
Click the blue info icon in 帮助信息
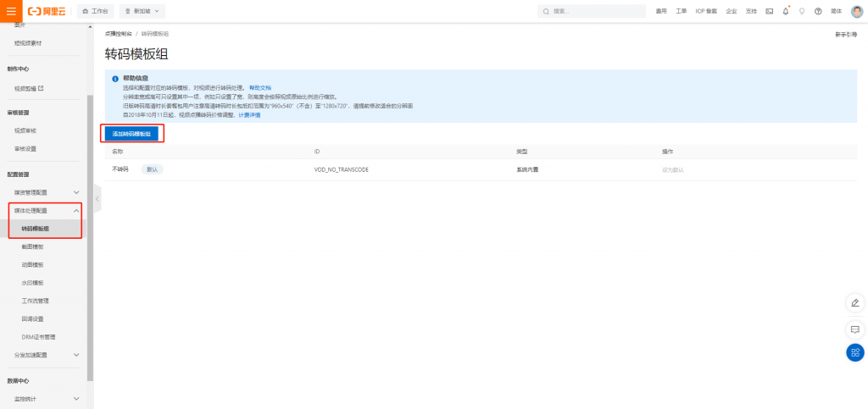pos(115,79)
